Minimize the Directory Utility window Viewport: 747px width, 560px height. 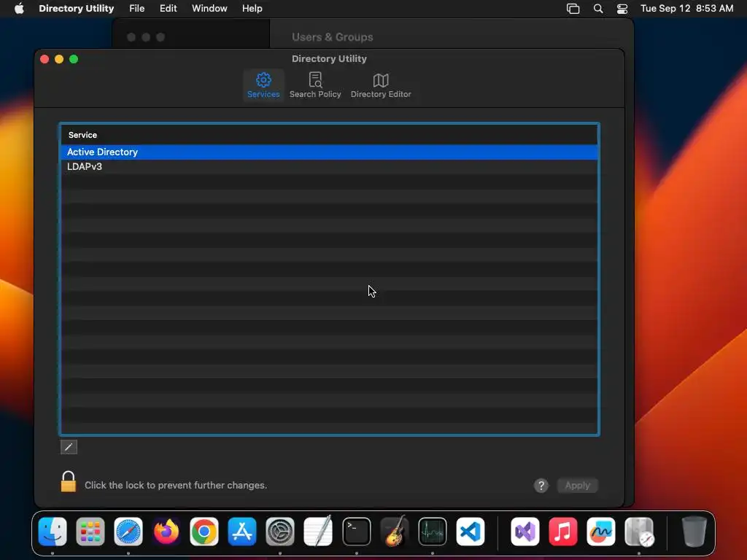coord(59,59)
